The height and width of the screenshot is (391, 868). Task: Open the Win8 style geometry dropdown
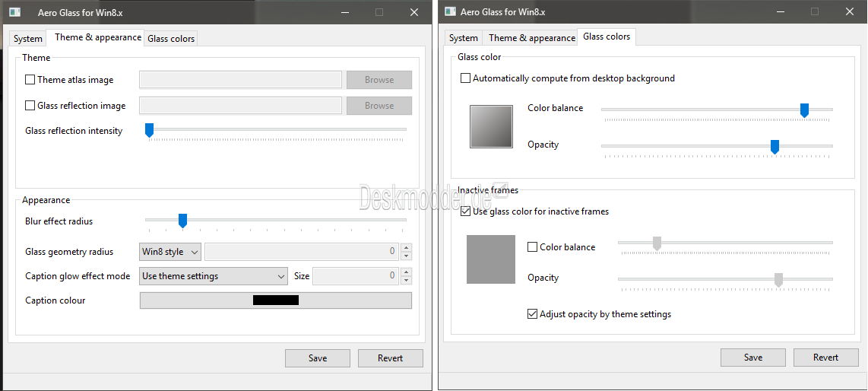(x=170, y=252)
